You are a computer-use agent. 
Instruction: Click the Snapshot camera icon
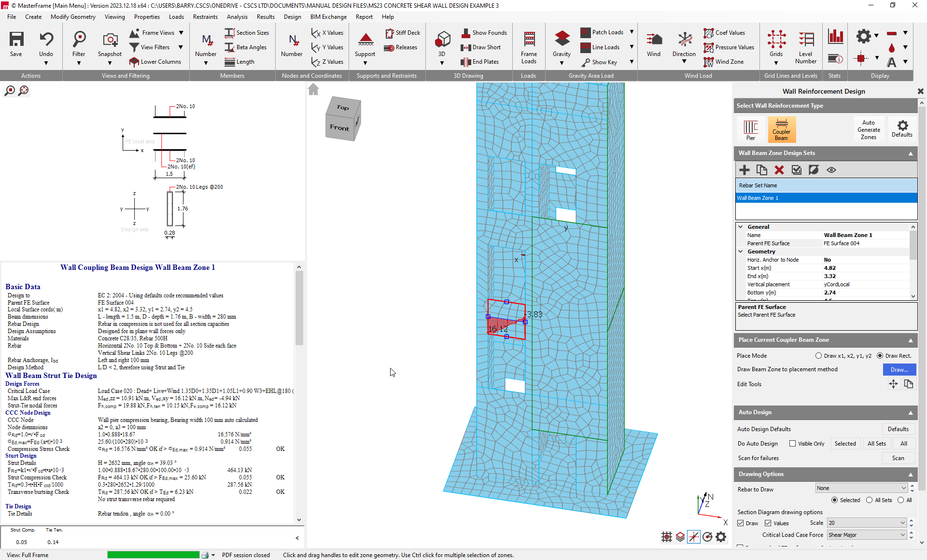[110, 40]
